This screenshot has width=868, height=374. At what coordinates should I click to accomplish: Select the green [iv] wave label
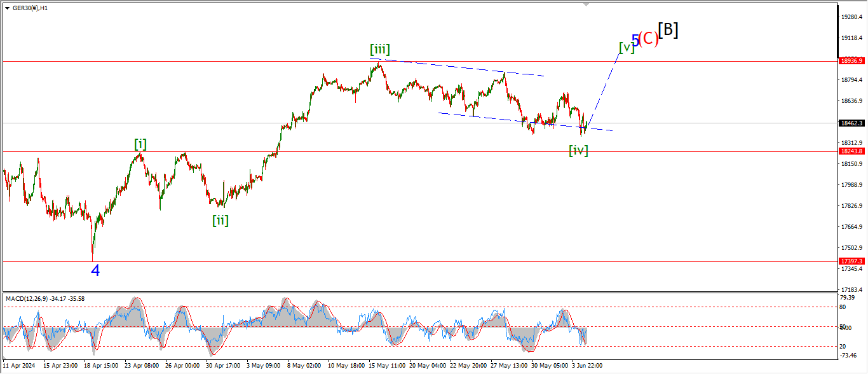[578, 151]
